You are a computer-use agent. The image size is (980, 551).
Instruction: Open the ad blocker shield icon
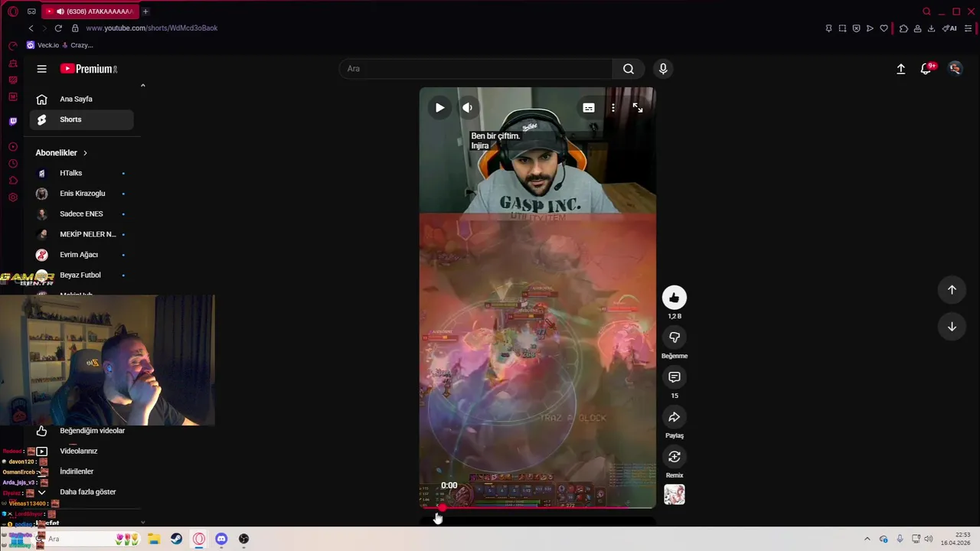tap(856, 28)
